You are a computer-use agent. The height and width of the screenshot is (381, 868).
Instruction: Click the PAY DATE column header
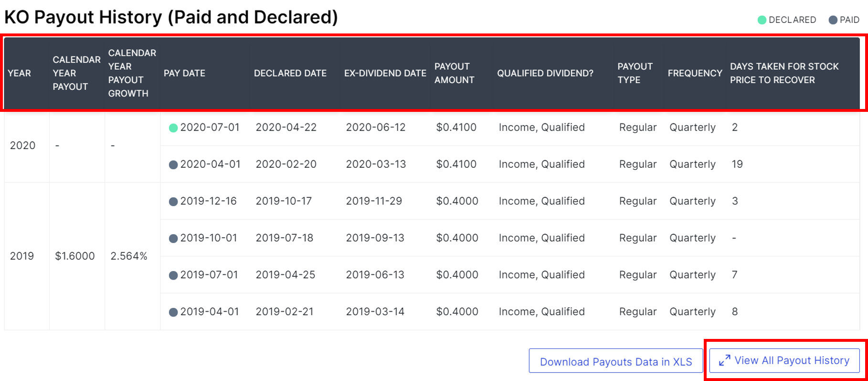tap(184, 73)
